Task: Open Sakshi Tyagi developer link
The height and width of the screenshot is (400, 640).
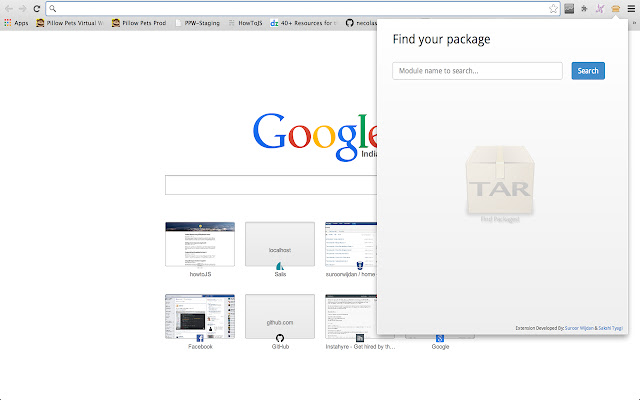Action: pyautogui.click(x=611, y=328)
